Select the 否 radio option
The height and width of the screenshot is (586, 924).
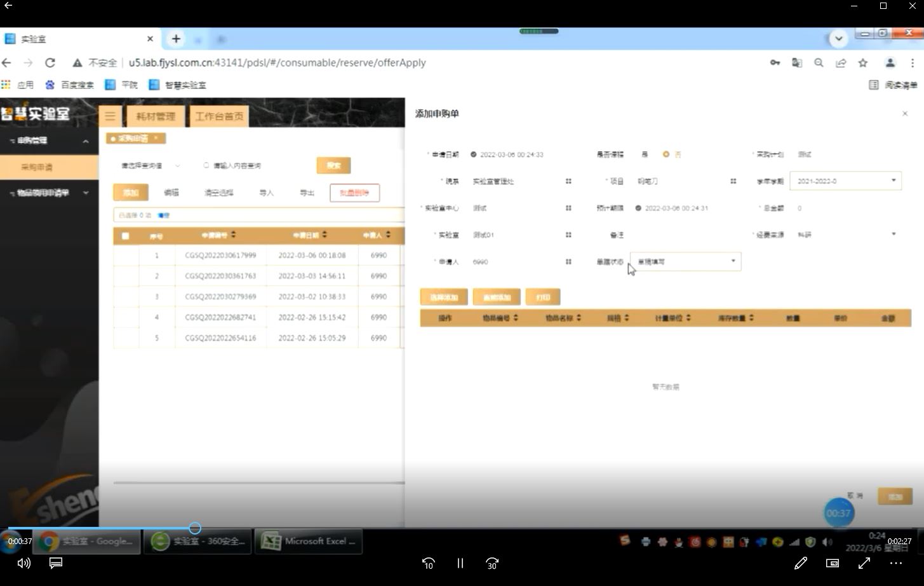pos(666,154)
